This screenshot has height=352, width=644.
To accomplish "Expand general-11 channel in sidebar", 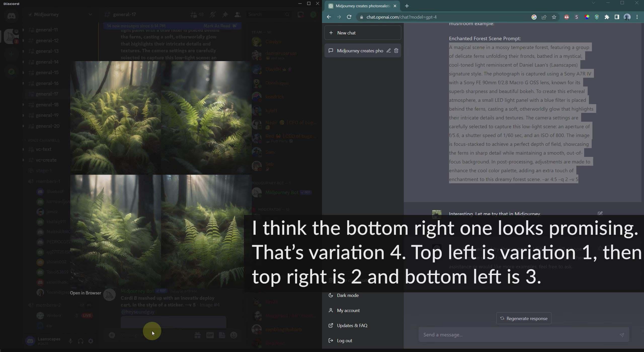I will click(23, 29).
